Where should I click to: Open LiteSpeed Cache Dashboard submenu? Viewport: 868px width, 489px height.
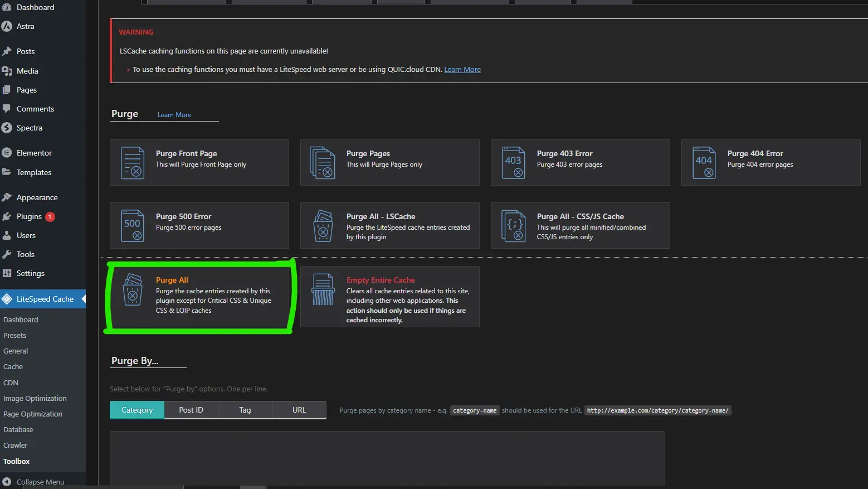21,319
